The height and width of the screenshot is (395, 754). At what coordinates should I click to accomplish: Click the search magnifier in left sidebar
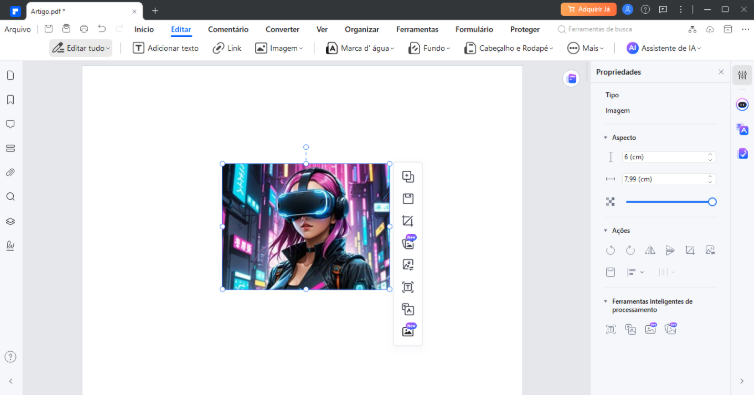(x=10, y=197)
